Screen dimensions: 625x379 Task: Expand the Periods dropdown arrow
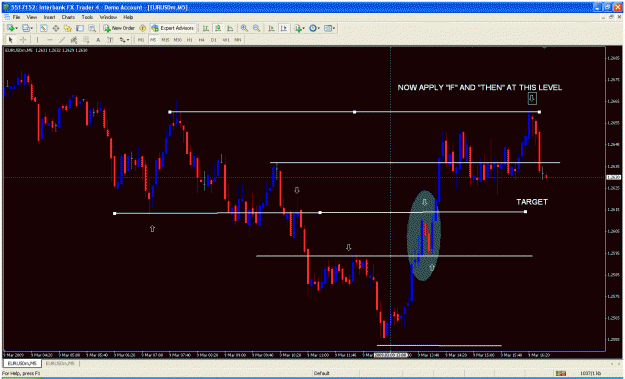click(319, 28)
